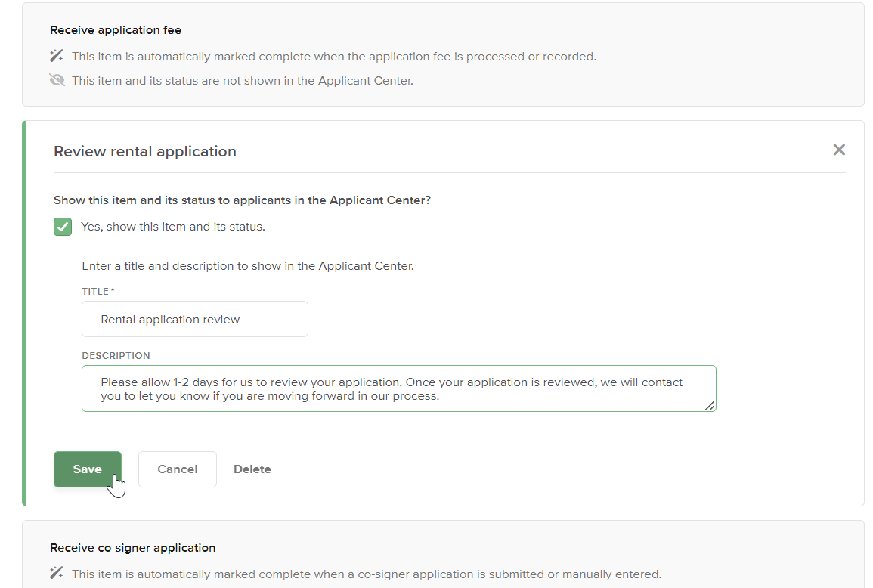Expand the Receive co-signer application checklist item
This screenshot has height=588, width=873.
pos(132,547)
